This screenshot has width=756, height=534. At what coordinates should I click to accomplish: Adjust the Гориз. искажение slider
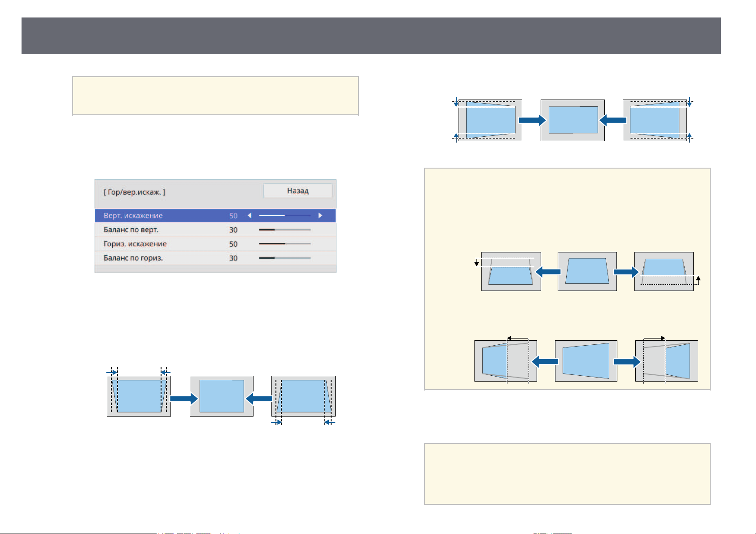(x=285, y=244)
